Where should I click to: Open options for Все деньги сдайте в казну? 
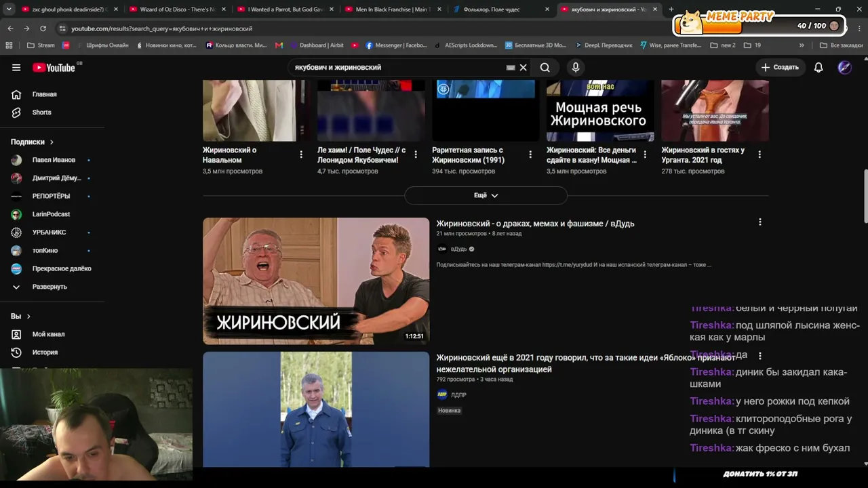pos(645,155)
